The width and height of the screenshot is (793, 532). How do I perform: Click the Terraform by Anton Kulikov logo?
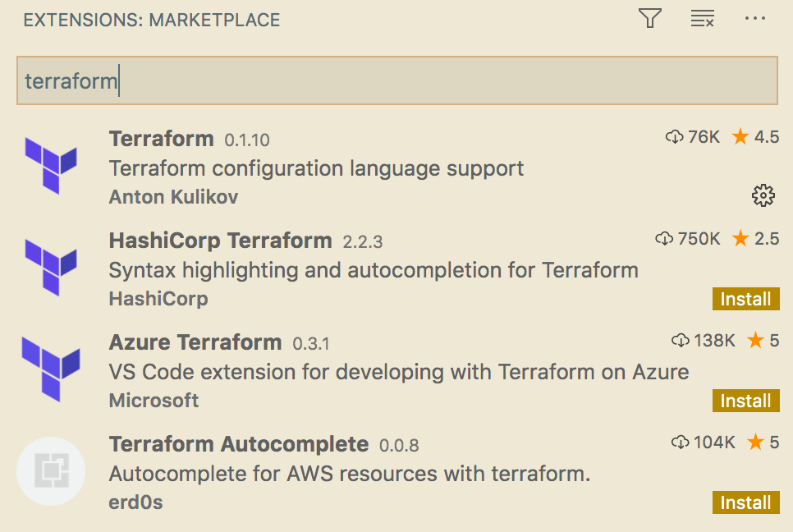pos(51,164)
